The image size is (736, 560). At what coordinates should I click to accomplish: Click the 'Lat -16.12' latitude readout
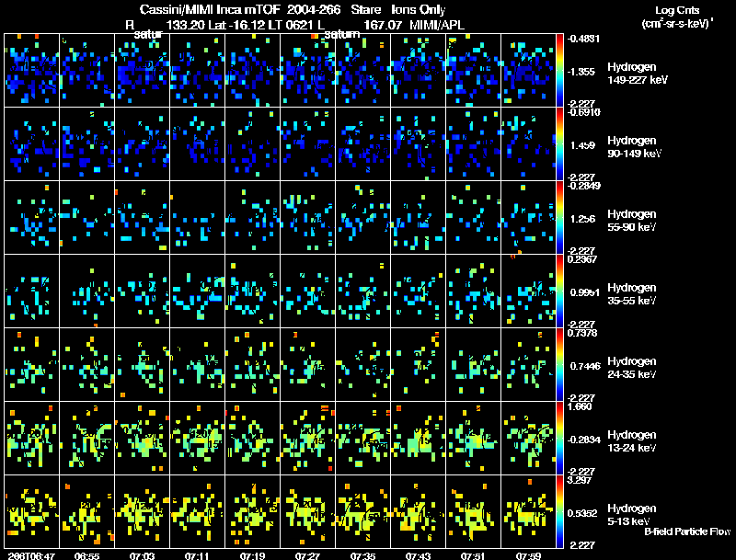click(235, 25)
